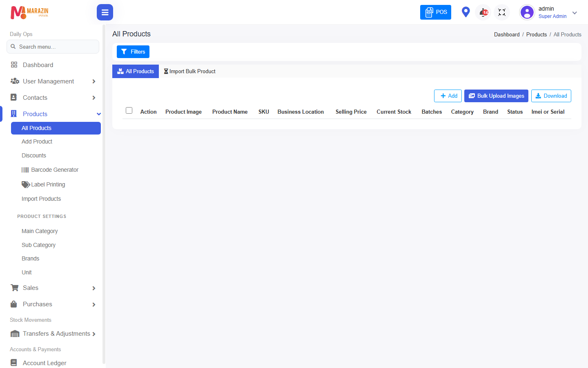Expand the Contacts submenu chevron
Viewport: 588px width, 368px height.
tap(94, 98)
